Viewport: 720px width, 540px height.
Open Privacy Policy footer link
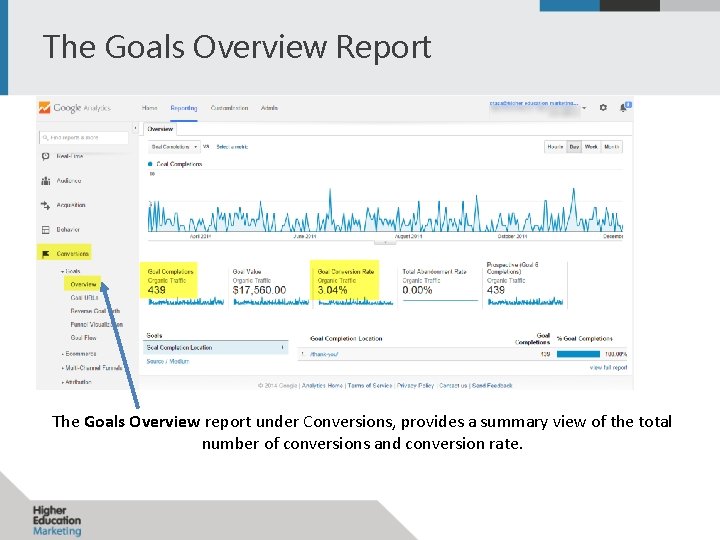[x=415, y=386]
